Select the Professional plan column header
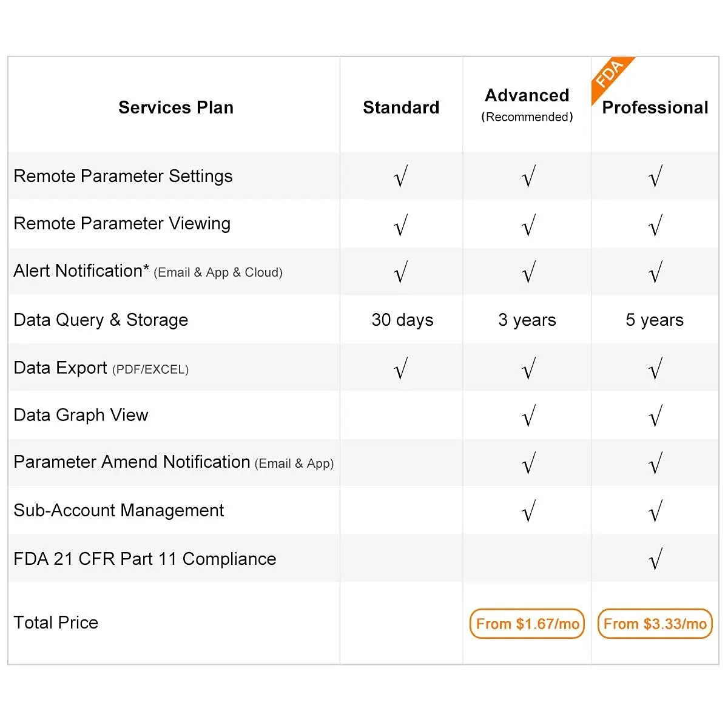Viewport: 728px width, 728px height. [x=655, y=107]
